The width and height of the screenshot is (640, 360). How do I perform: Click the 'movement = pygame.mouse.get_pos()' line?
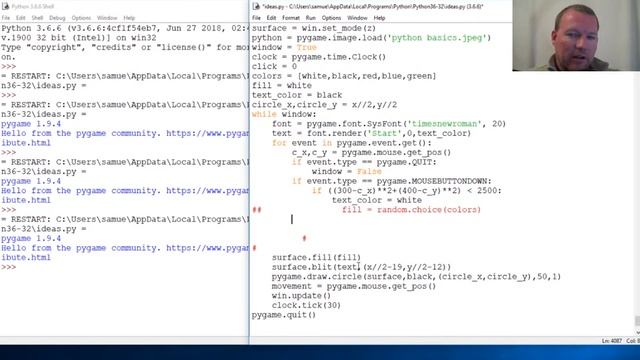point(354,286)
